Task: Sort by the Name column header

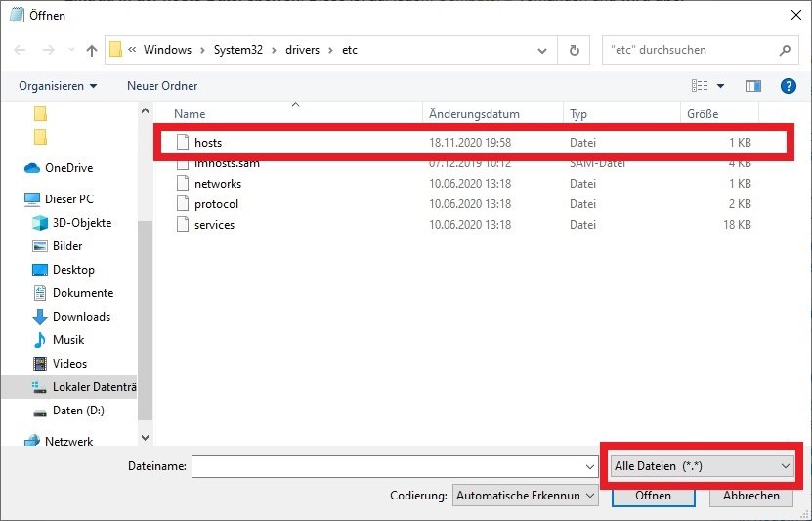Action: [x=190, y=114]
